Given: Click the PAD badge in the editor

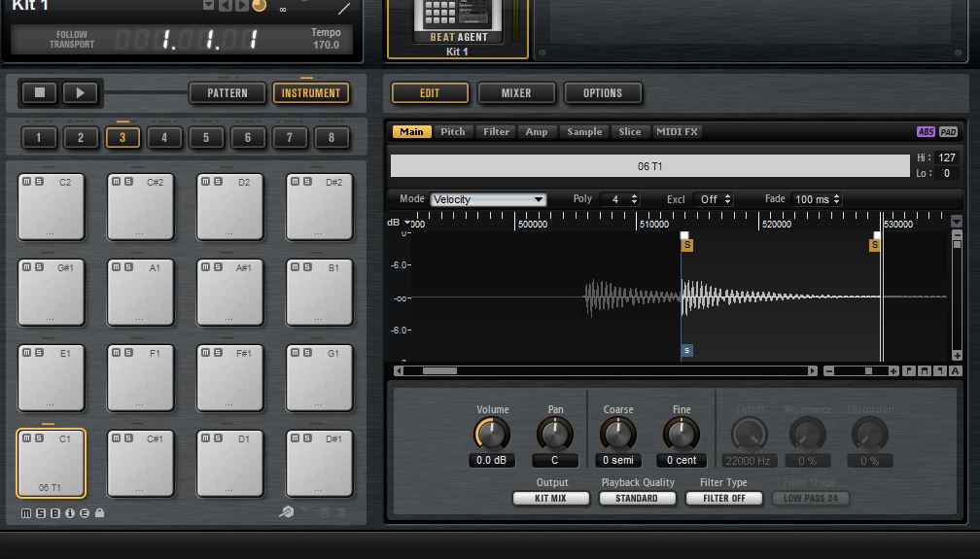Looking at the screenshot, I should click(948, 132).
